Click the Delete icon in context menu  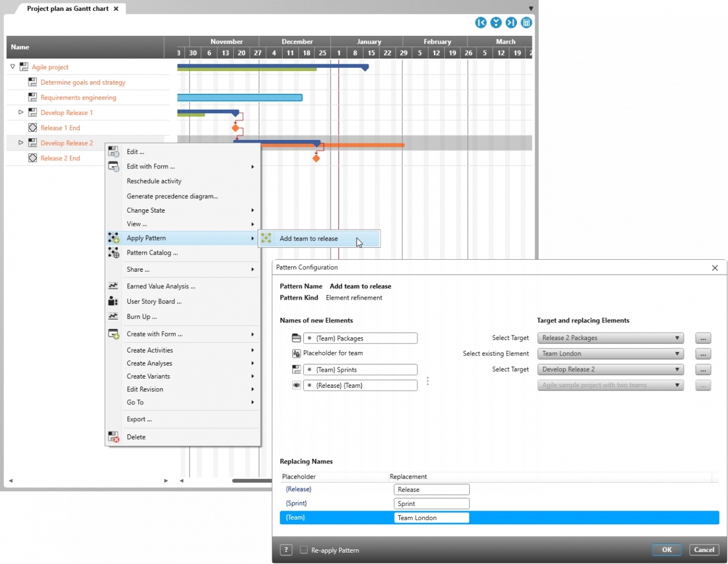click(113, 437)
